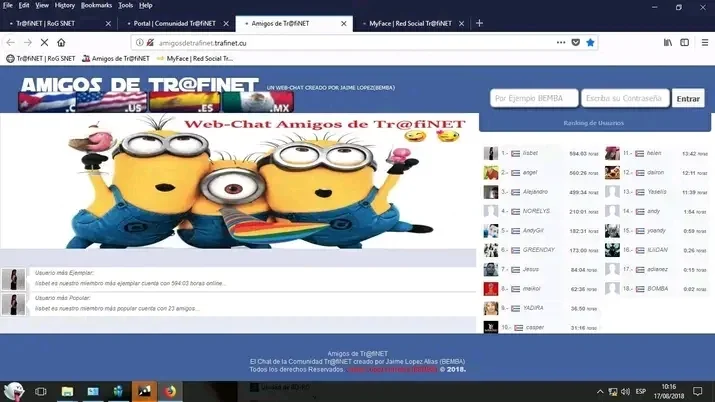Open the Start button ghost icon
This screenshot has height=402, width=715.
[x=14, y=392]
